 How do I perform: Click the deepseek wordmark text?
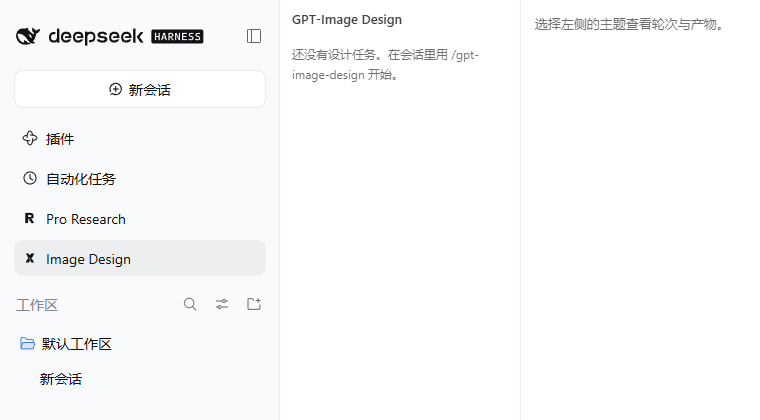coord(95,36)
